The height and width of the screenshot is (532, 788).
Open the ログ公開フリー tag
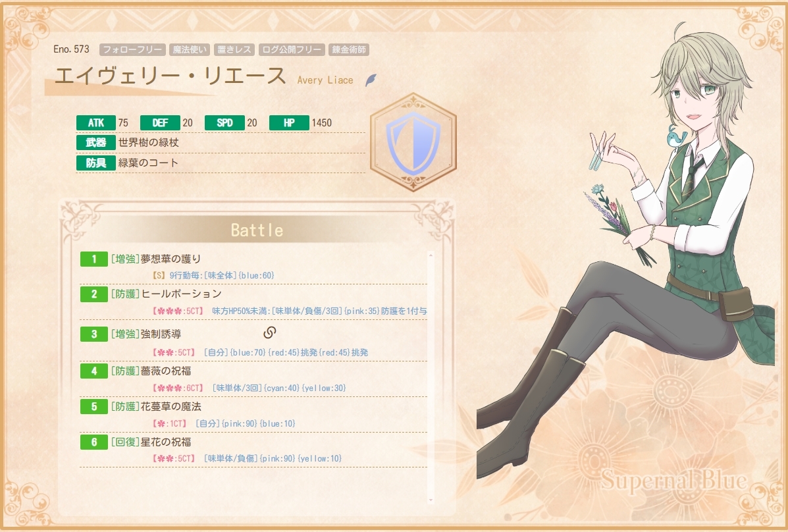click(292, 49)
